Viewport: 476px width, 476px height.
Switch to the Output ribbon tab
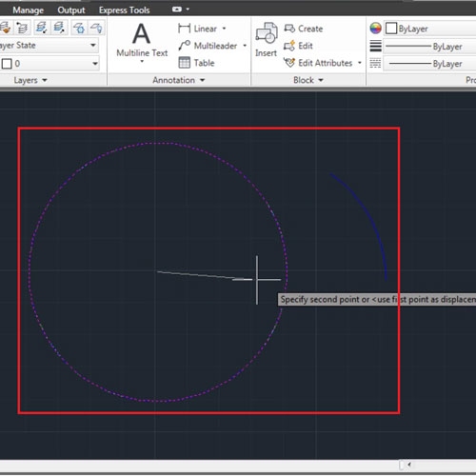tap(71, 10)
